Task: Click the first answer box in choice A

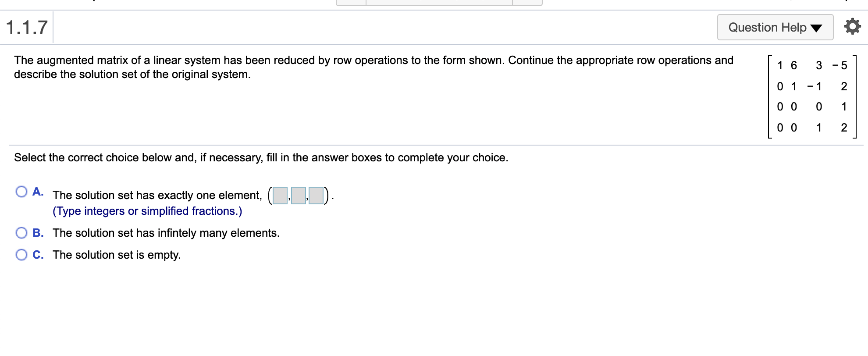Action: point(280,196)
